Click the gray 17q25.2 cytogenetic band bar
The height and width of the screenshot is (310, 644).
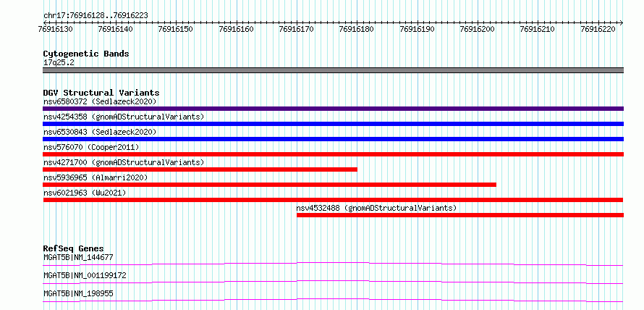tap(333, 70)
